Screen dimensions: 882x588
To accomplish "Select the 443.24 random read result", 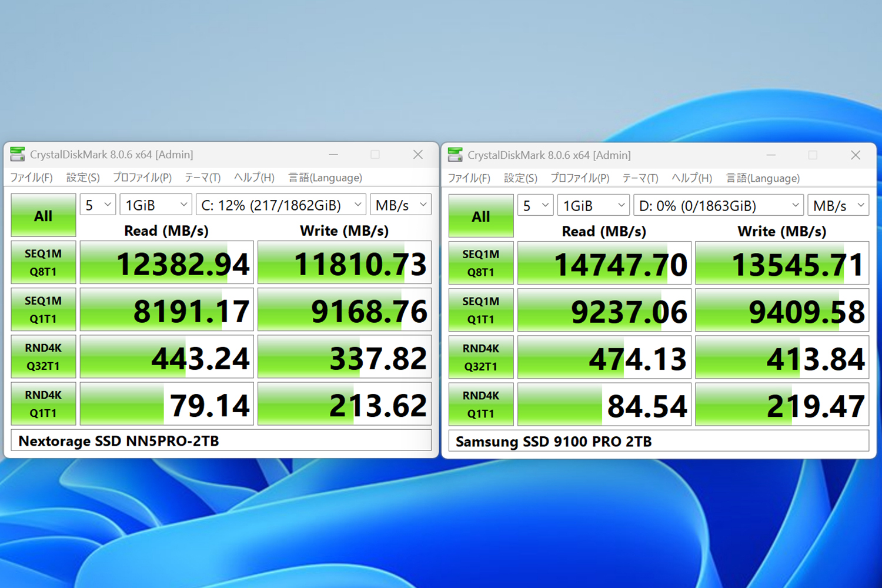I will point(166,356).
